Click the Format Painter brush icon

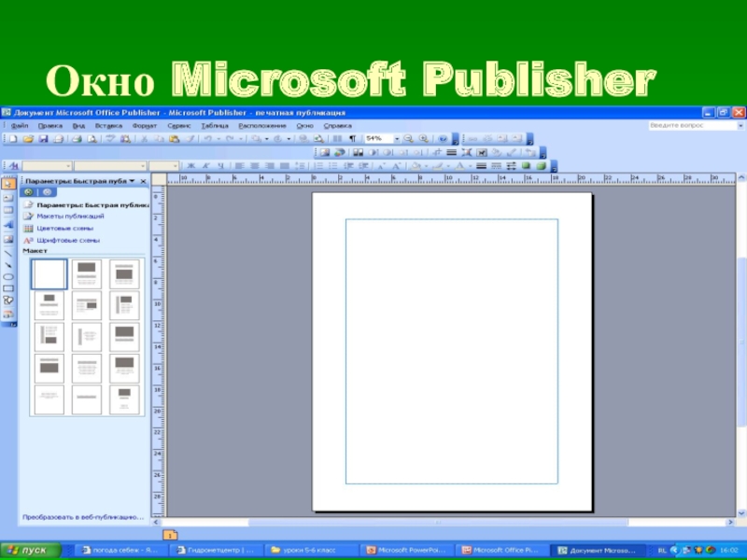tap(190, 139)
